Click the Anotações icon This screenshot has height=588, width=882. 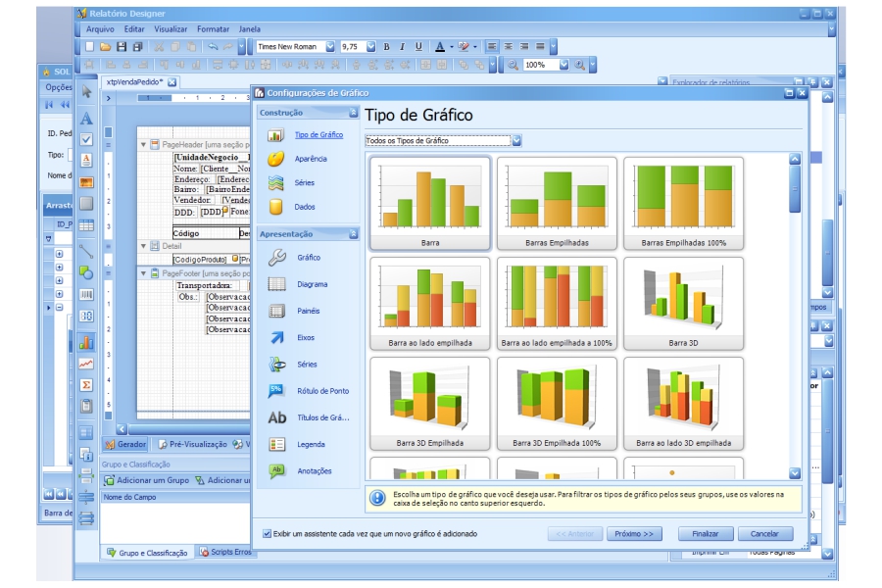click(x=276, y=470)
